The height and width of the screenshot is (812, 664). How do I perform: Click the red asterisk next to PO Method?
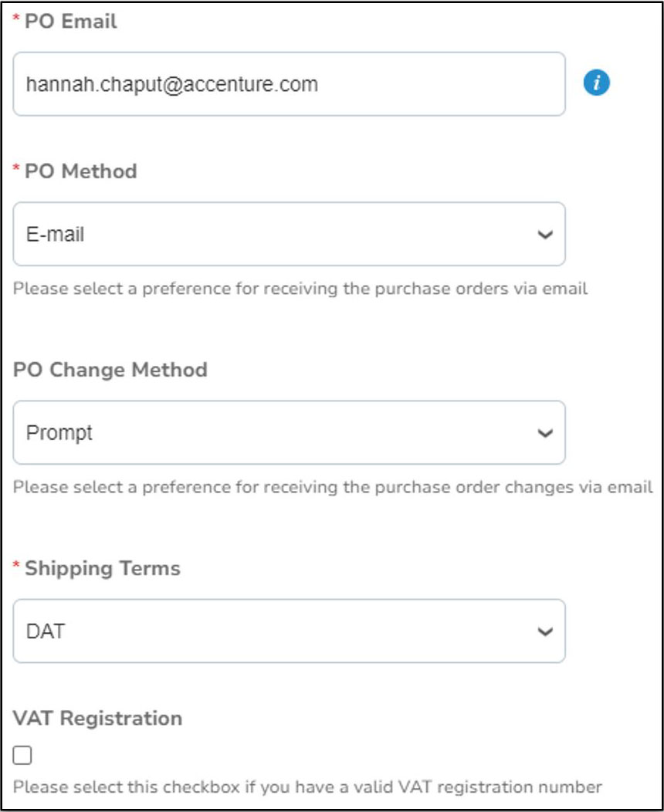tap(17, 168)
